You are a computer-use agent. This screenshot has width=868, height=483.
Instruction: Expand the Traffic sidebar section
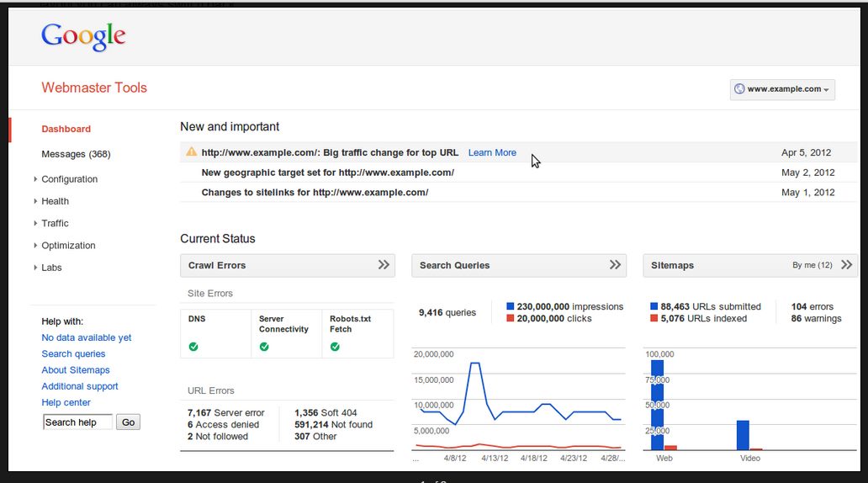tap(55, 223)
